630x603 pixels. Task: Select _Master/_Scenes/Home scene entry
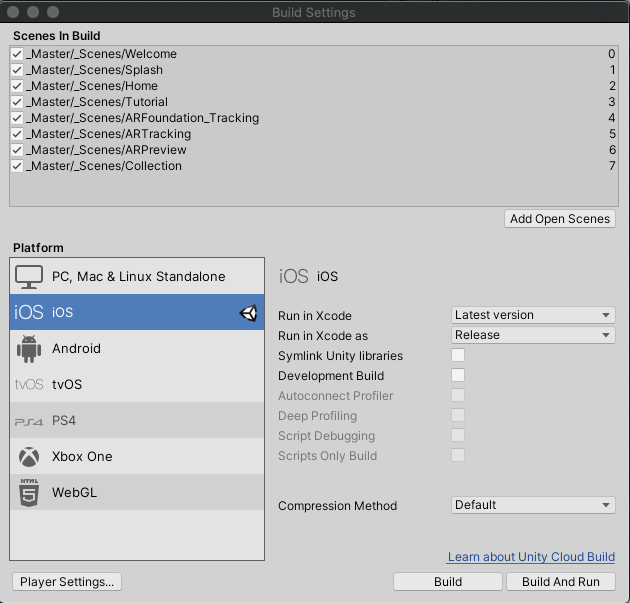click(313, 86)
